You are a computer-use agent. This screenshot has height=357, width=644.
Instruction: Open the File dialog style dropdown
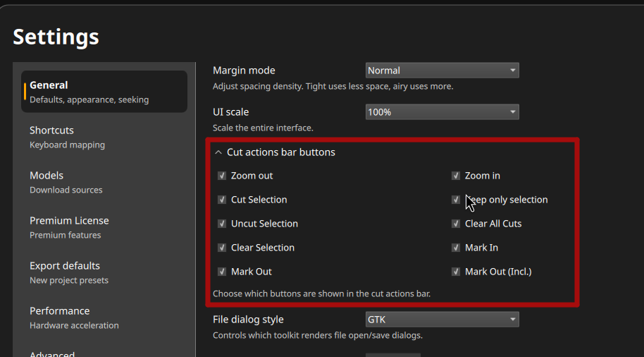(442, 319)
